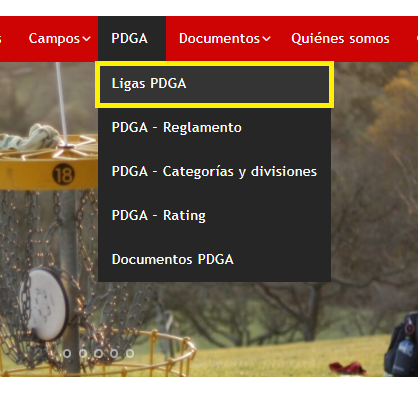Switch to third slideshow dot
418x404 pixels.
98,353
